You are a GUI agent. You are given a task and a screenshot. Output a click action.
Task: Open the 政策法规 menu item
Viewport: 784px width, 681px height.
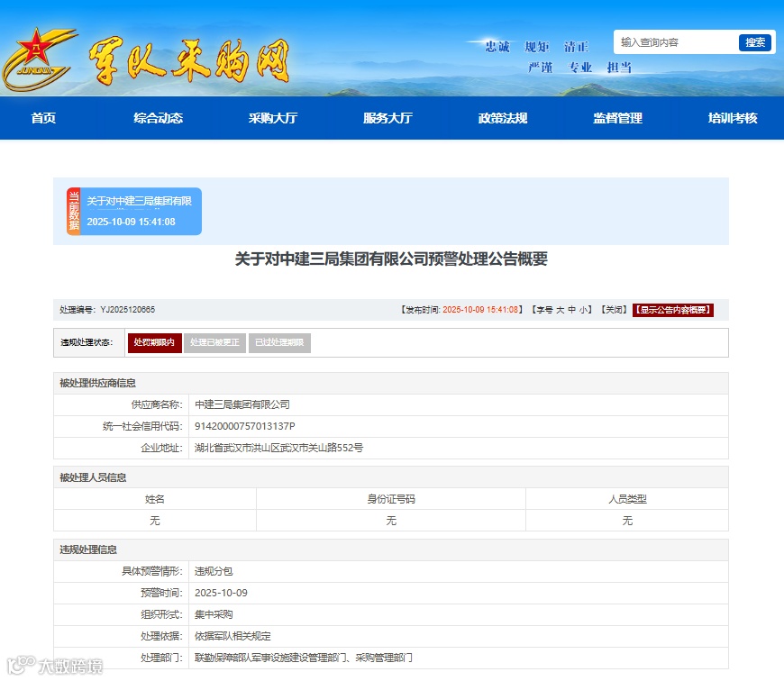pos(503,118)
